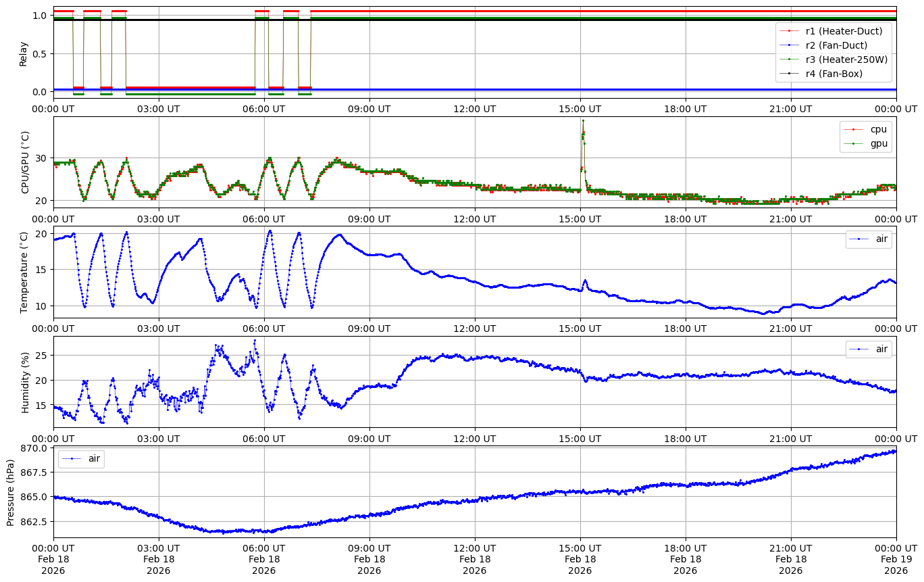Click the Temperature (°C) y-axis label
This screenshot has width=924, height=582.
(24, 272)
